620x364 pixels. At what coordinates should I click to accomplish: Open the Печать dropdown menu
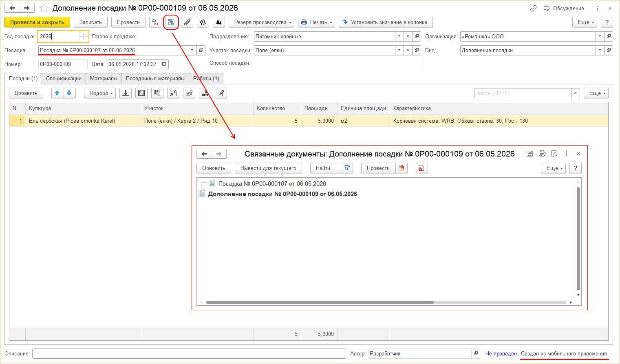316,22
